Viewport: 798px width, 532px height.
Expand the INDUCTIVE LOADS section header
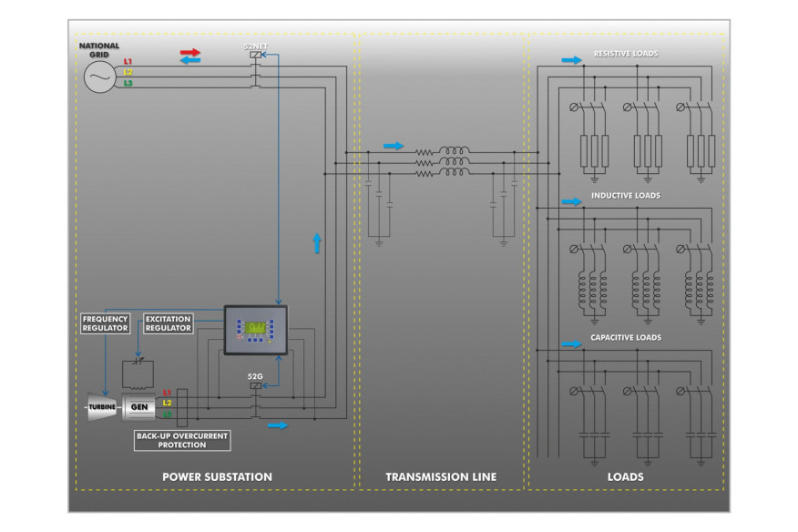click(x=626, y=195)
